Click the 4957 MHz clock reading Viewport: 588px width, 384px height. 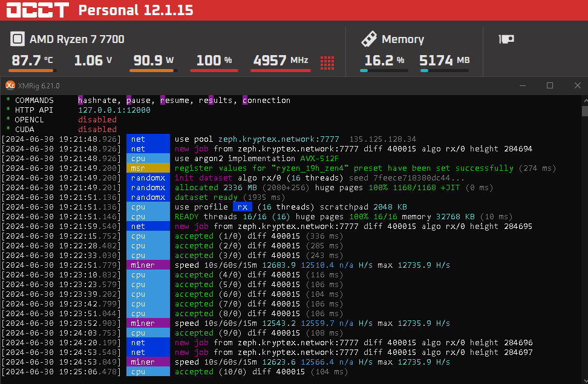(x=281, y=60)
